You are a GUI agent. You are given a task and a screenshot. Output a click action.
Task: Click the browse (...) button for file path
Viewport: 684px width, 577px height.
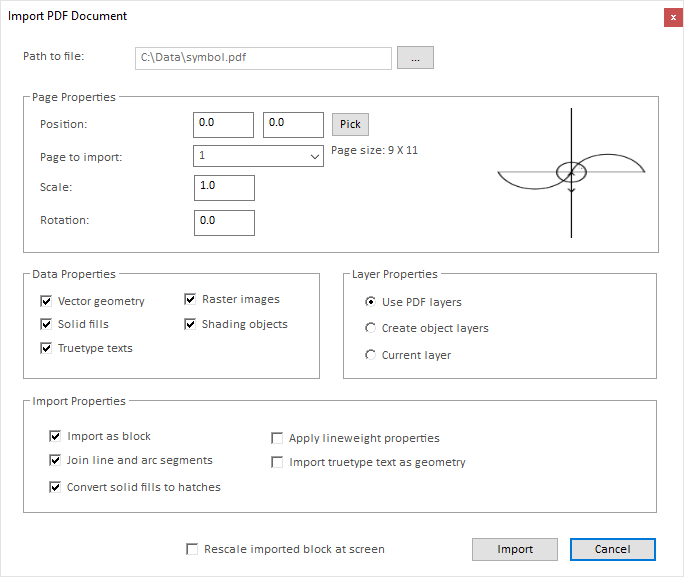(x=415, y=58)
